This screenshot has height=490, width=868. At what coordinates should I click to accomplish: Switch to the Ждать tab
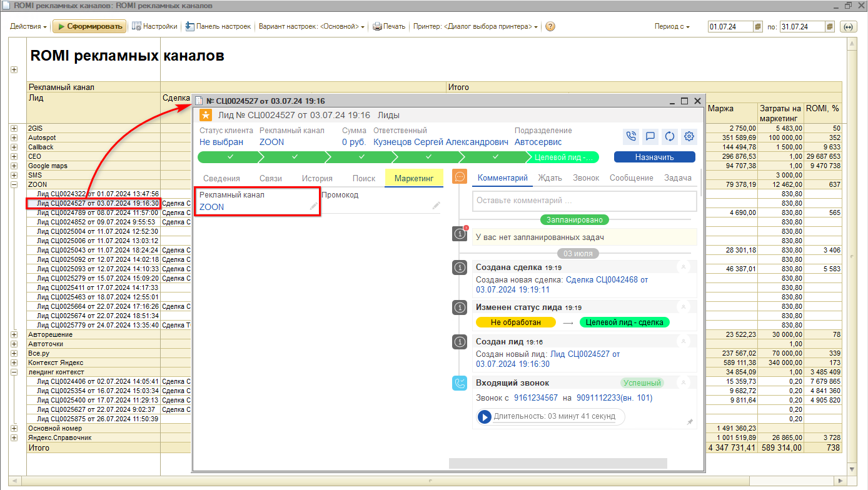click(x=550, y=178)
